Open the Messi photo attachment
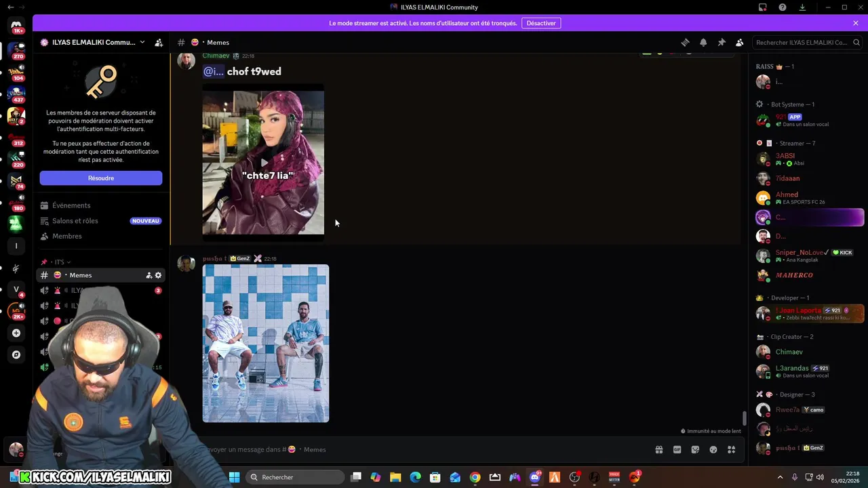 coord(266,344)
